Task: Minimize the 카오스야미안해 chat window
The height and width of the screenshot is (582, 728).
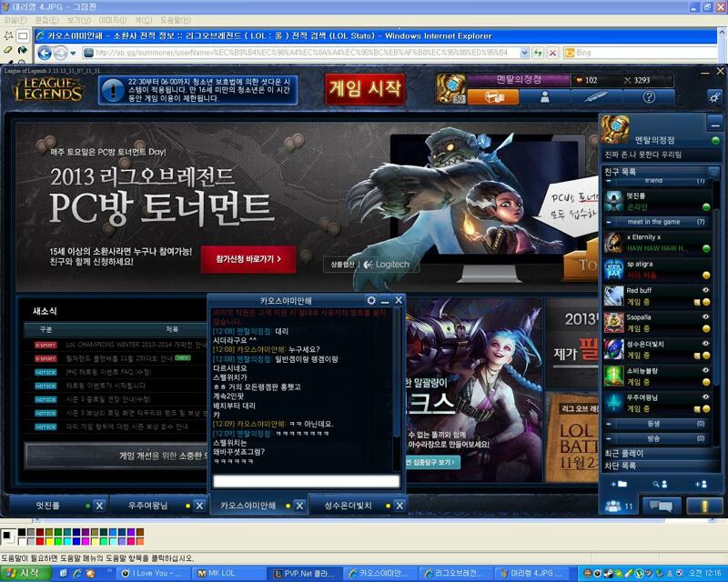Action: (x=385, y=301)
